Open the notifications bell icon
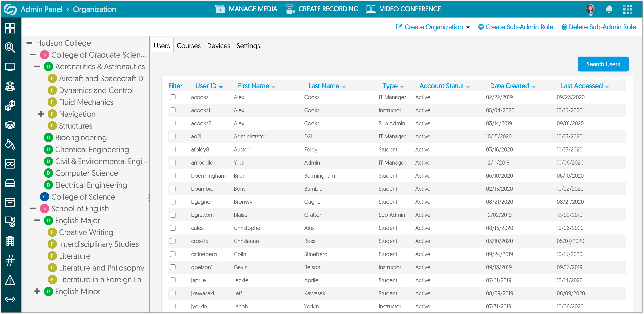The width and height of the screenshot is (644, 314). tap(609, 9)
